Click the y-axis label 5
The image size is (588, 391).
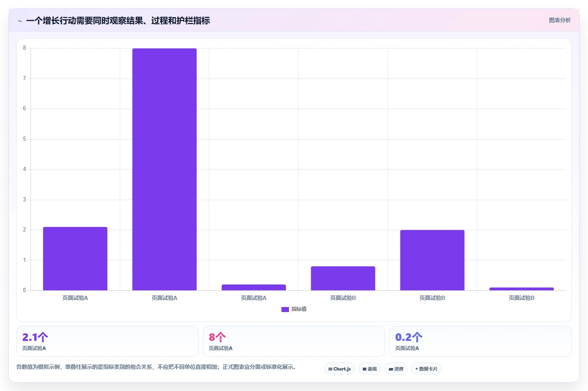click(24, 139)
